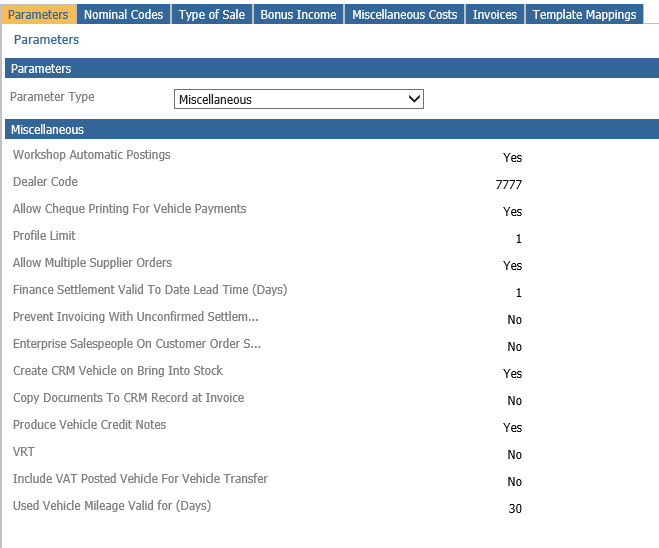The width and height of the screenshot is (659, 548).
Task: Select the Miscellaneous Costs tab
Action: (405, 14)
